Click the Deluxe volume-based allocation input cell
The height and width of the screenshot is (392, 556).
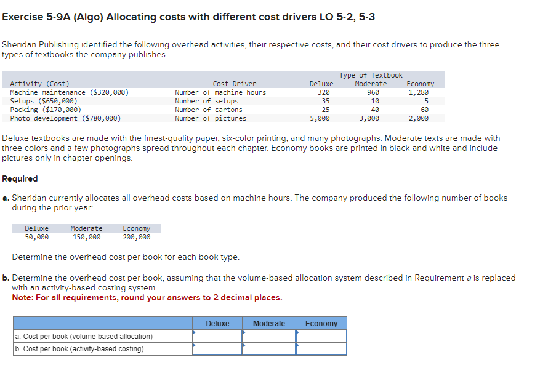(217, 336)
